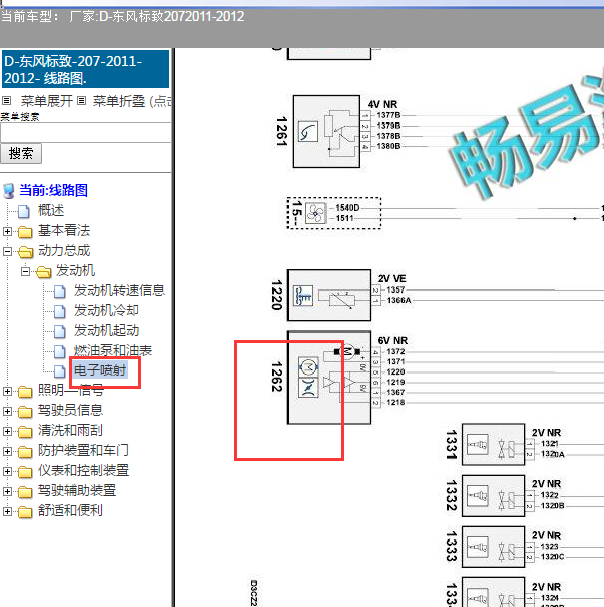604x607 pixels.
Task: Click the 基本看法 folder icon
Action: click(x=25, y=232)
